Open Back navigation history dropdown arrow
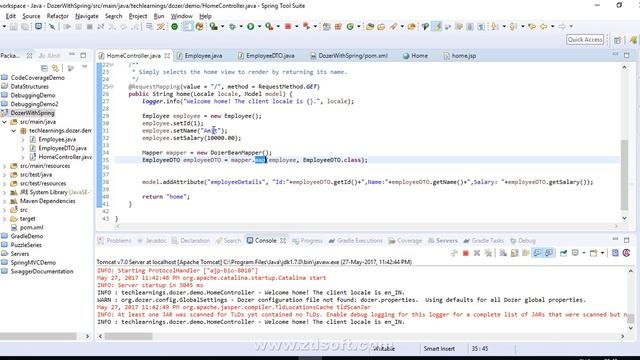Viewport: 640px width, 360px height. click(553, 27)
